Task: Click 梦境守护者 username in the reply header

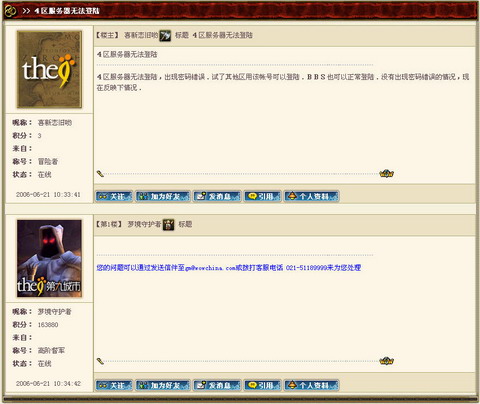Action: coord(144,224)
